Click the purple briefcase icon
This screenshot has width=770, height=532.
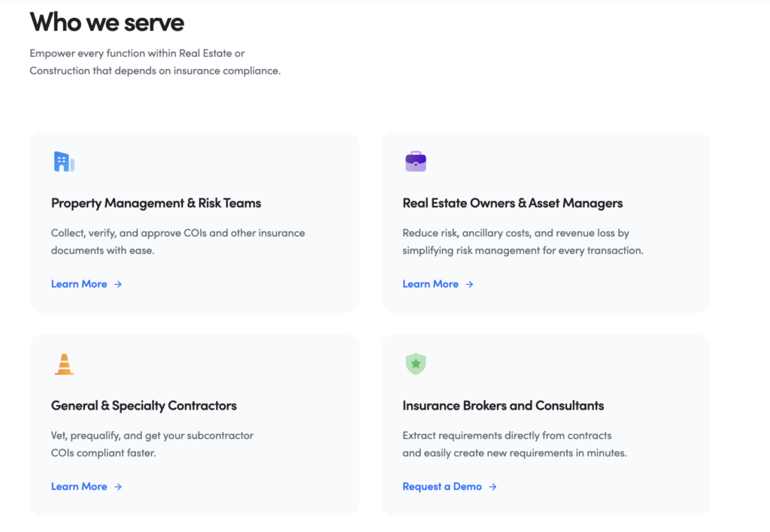coord(415,161)
